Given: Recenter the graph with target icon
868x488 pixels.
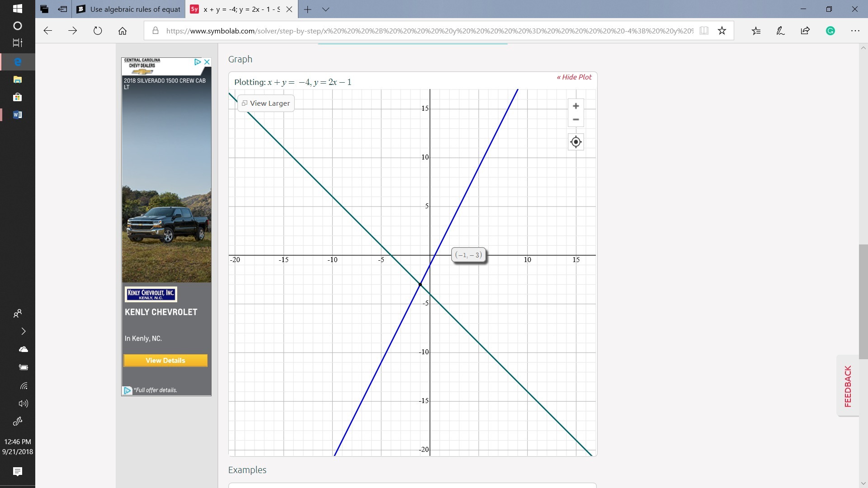Looking at the screenshot, I should coord(576,142).
